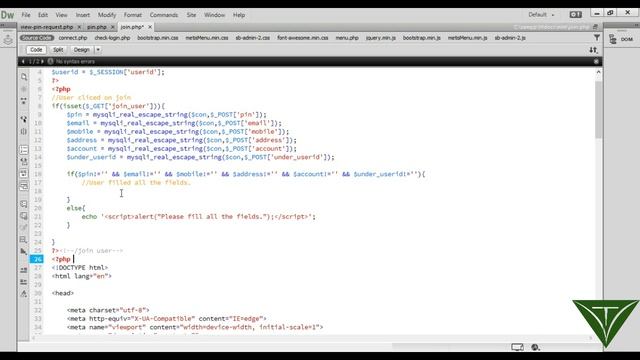Show the Source Code of the document
The width and height of the screenshot is (640, 360).
37,38
